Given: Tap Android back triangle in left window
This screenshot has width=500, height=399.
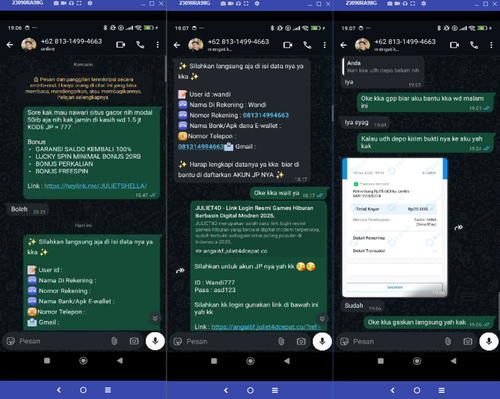Looking at the screenshot, I should pyautogui.click(x=120, y=360).
